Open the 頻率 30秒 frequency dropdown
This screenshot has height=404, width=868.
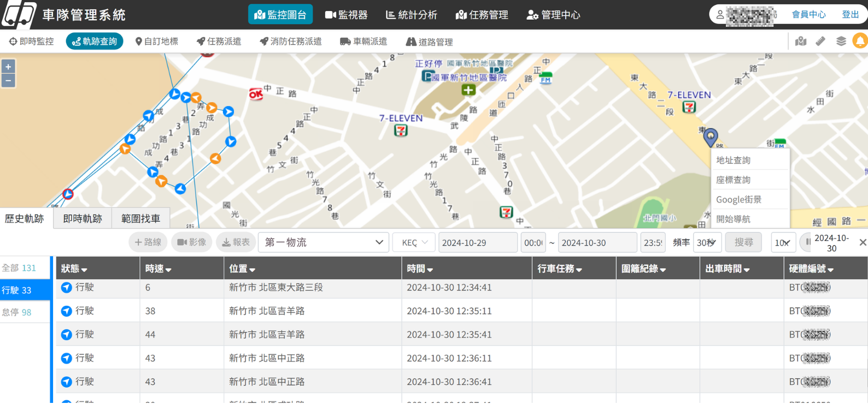[x=707, y=242]
